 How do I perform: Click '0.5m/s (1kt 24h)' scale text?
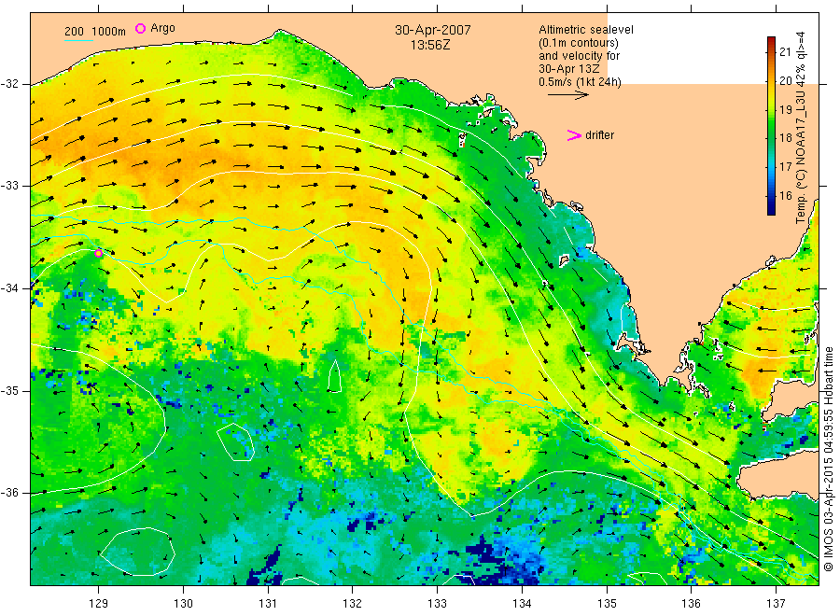(581, 82)
